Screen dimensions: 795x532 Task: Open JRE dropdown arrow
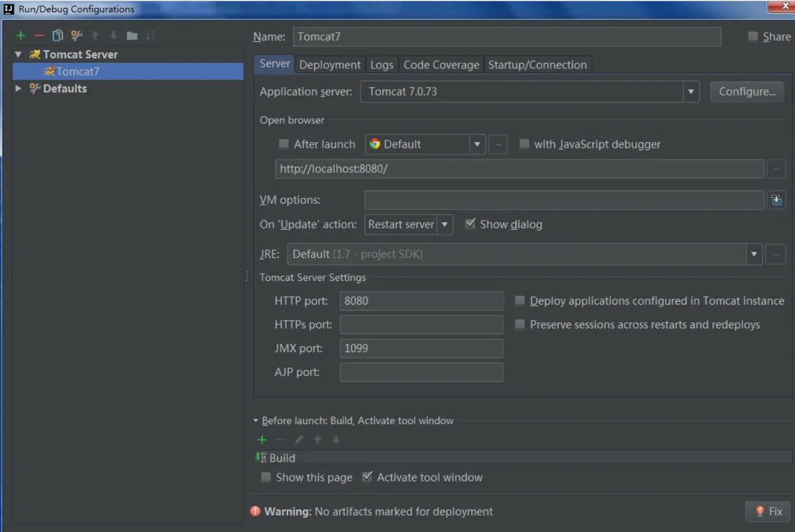753,254
